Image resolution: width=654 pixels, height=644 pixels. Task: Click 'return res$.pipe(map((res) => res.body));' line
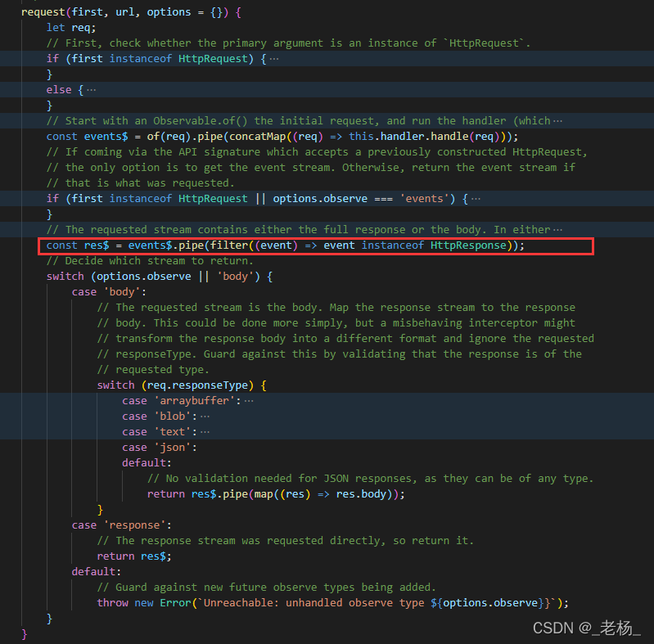coord(276,494)
